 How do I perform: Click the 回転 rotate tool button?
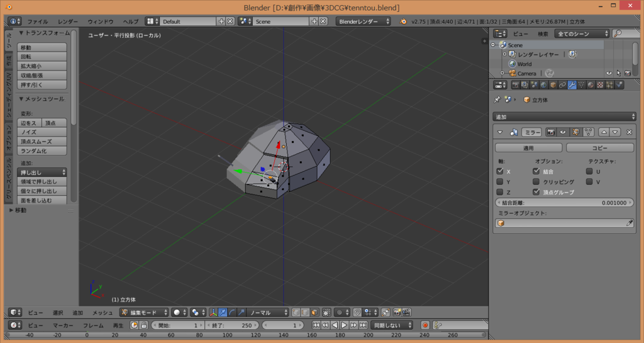42,57
